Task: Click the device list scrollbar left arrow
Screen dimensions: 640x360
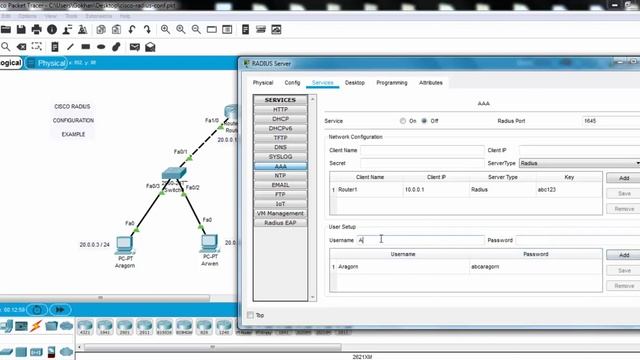Action: point(79,347)
